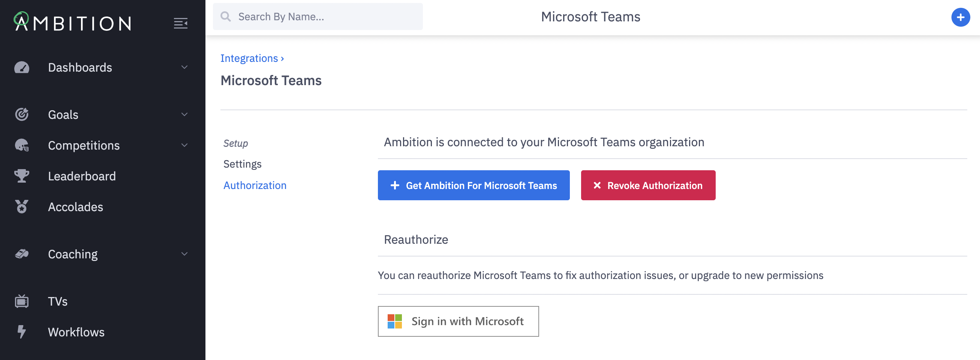Click the Goals target icon

tap(22, 114)
